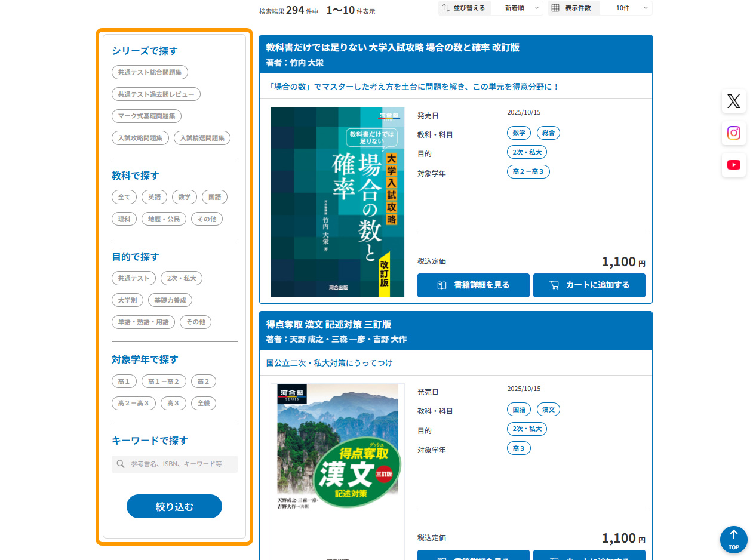Screen dimensions: 753x560
Task: Open the 新着順 sort order dropdown
Action: [x=517, y=8]
